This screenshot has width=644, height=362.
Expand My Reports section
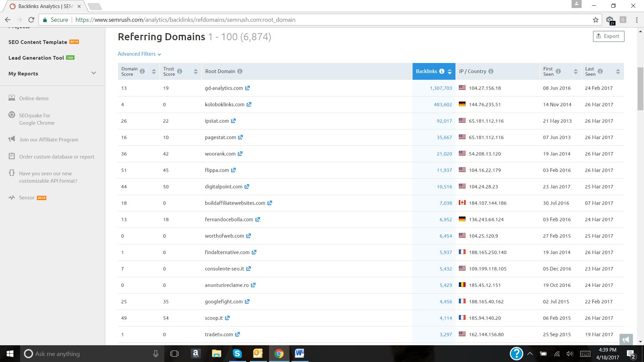[52, 73]
